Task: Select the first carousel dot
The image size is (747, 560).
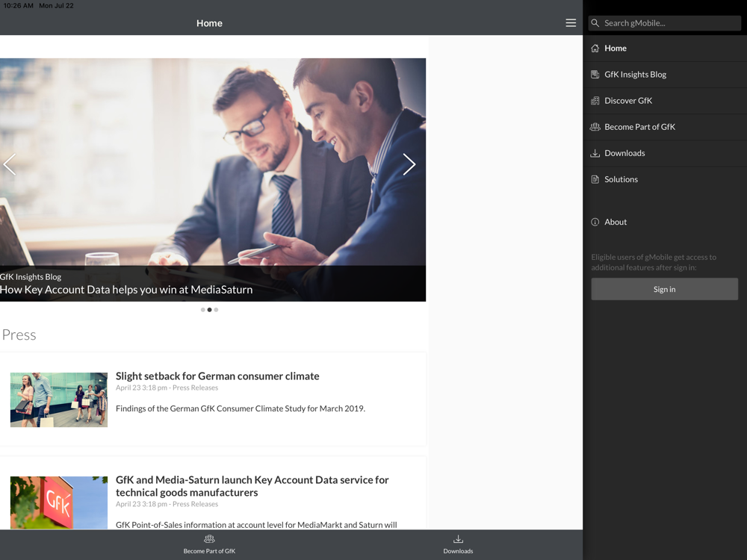Action: (203, 310)
